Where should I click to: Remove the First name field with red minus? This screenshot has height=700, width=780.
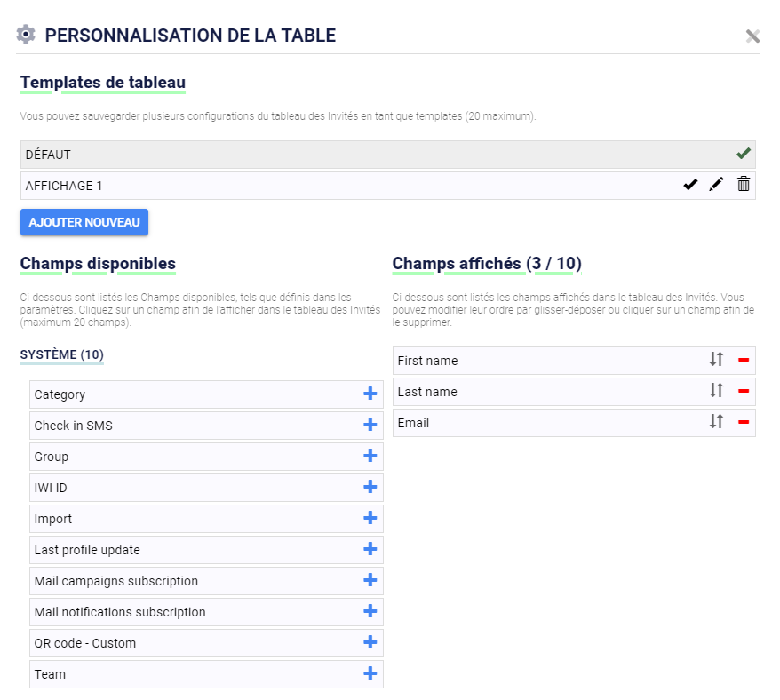(x=744, y=360)
